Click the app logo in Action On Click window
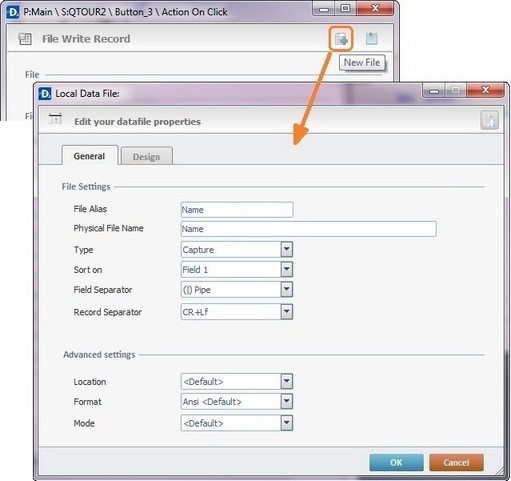 13,12
